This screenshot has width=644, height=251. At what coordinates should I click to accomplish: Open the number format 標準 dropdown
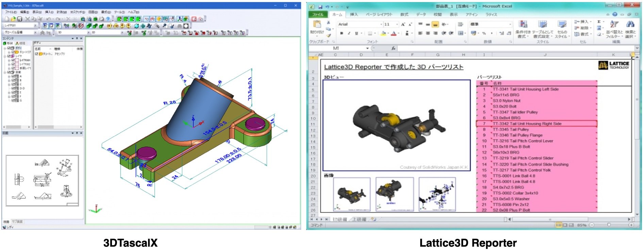[510, 24]
